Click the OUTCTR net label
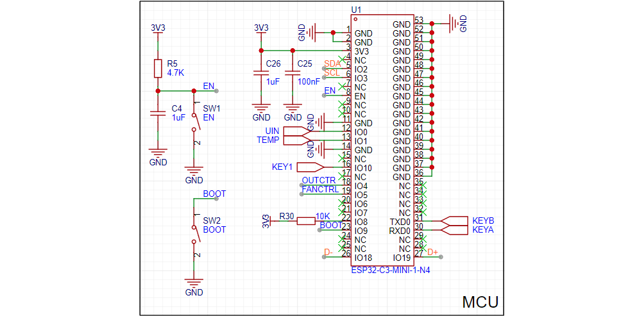 [x=319, y=180]
